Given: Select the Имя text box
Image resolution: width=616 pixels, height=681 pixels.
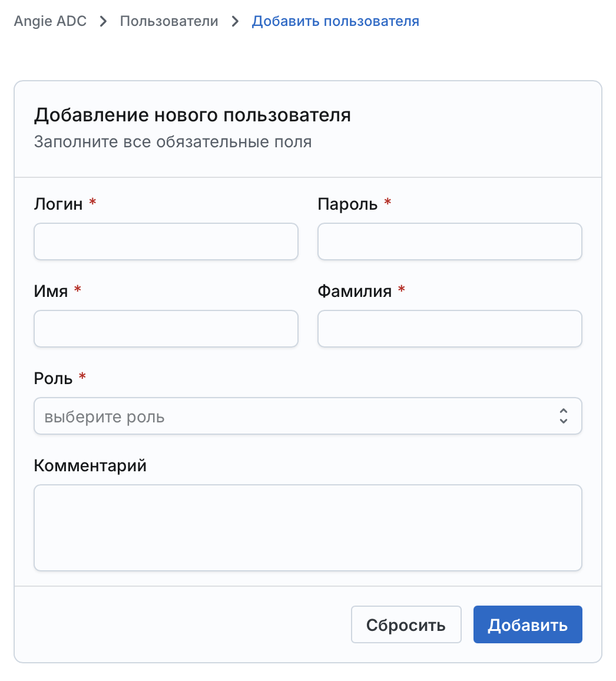Looking at the screenshot, I should tap(166, 329).
